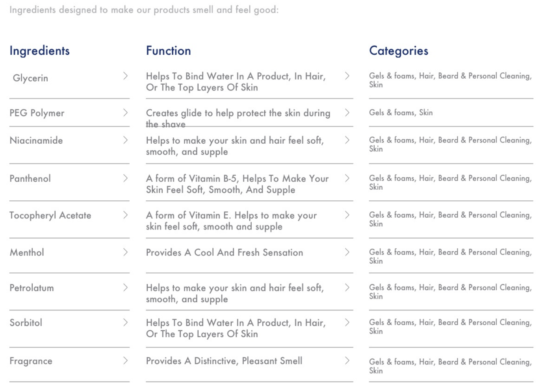The width and height of the screenshot is (542, 392).
Task: Click the Categories column heading
Action: [399, 51]
